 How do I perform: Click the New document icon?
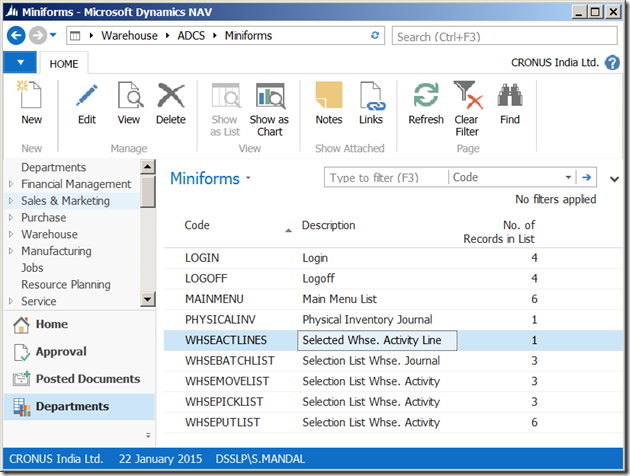29,94
